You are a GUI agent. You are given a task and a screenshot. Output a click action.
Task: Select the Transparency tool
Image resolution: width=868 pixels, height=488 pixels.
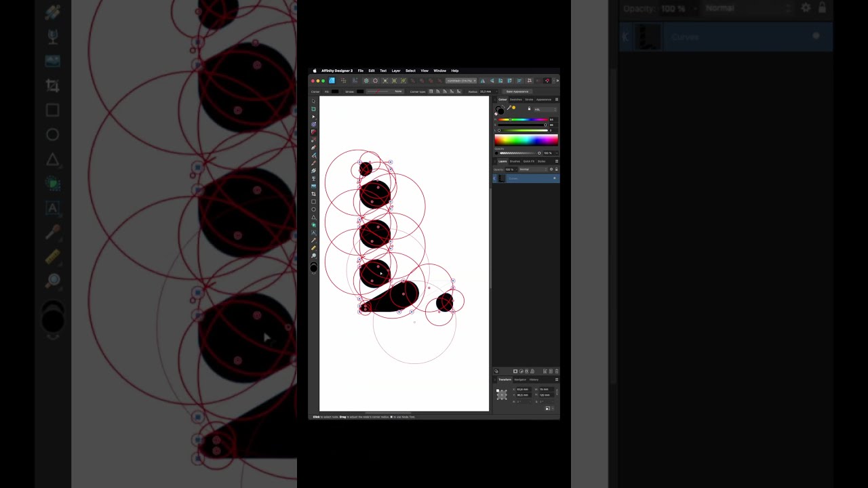[x=313, y=179]
